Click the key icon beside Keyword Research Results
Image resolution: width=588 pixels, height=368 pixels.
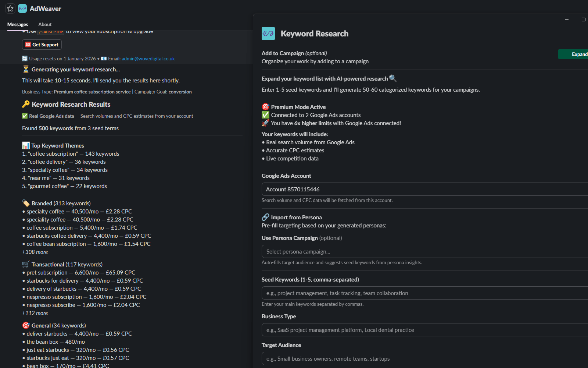25,104
